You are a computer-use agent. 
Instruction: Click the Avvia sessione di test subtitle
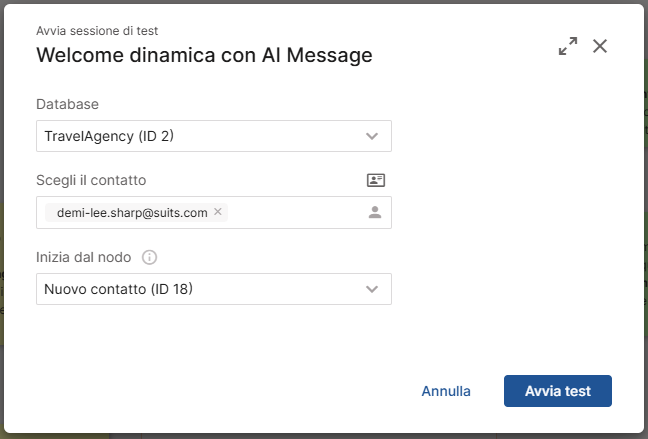[x=97, y=31]
